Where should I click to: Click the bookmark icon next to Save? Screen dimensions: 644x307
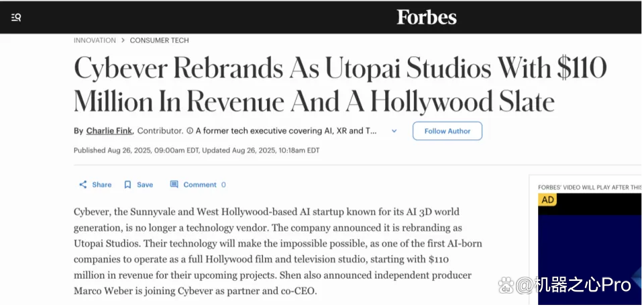(127, 184)
